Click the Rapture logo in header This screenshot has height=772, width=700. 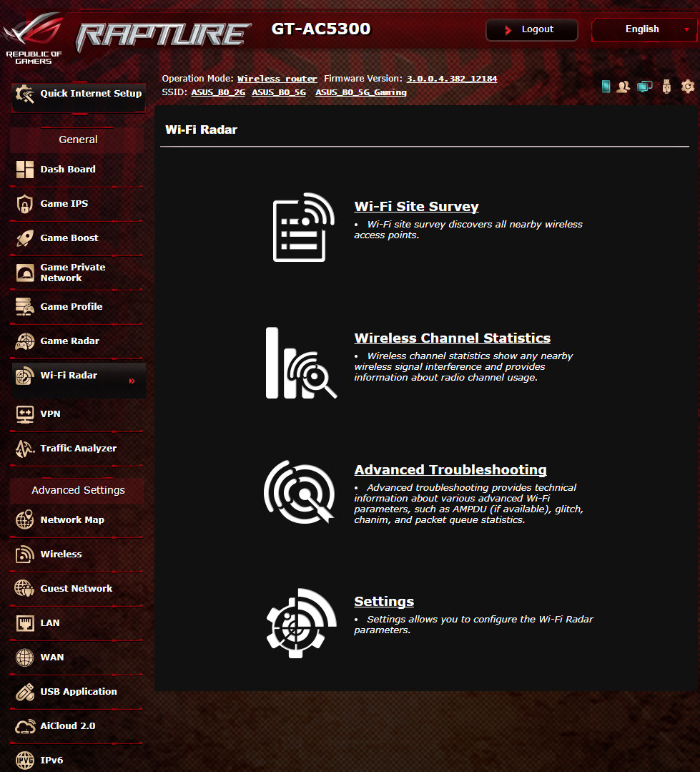[163, 36]
